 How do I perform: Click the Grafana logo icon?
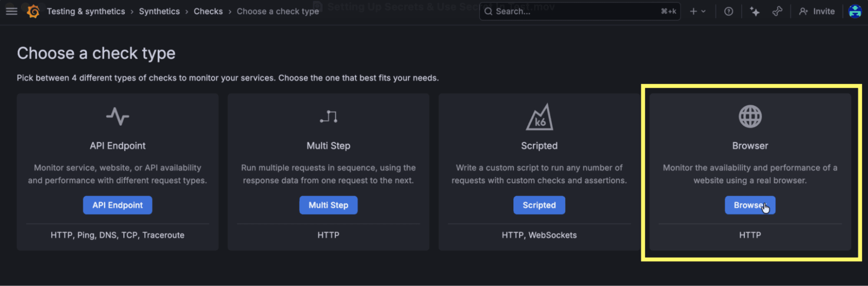click(x=33, y=11)
